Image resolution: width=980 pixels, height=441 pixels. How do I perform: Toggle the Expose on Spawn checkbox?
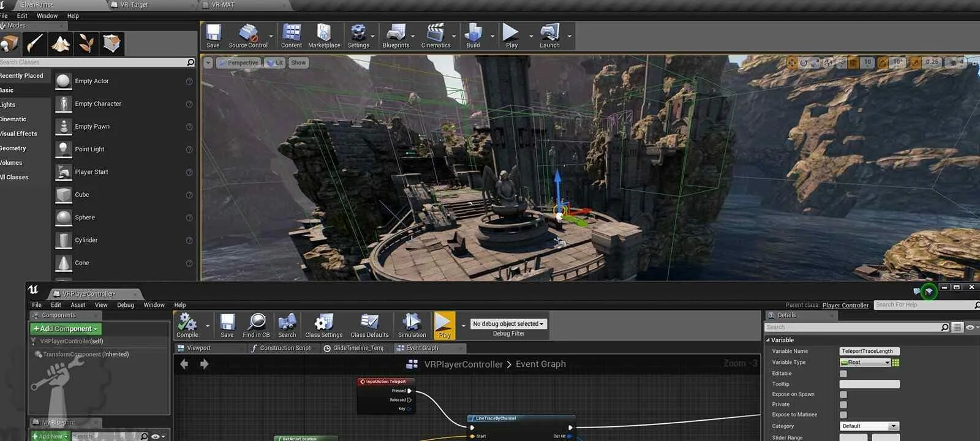843,394
